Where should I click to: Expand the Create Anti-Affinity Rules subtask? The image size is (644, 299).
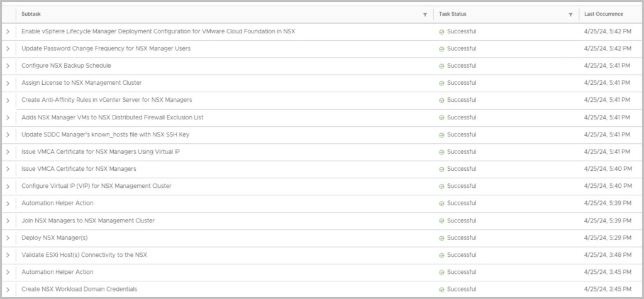click(x=8, y=100)
